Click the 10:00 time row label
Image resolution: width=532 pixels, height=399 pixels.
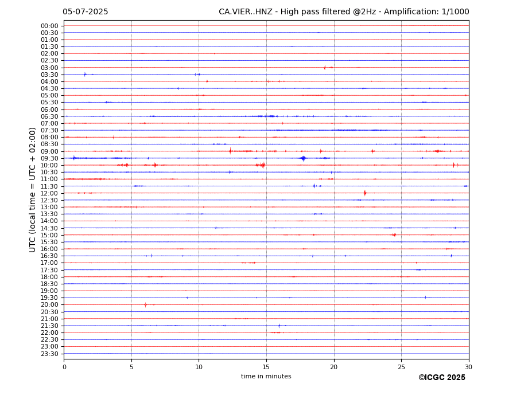pyautogui.click(x=49, y=166)
